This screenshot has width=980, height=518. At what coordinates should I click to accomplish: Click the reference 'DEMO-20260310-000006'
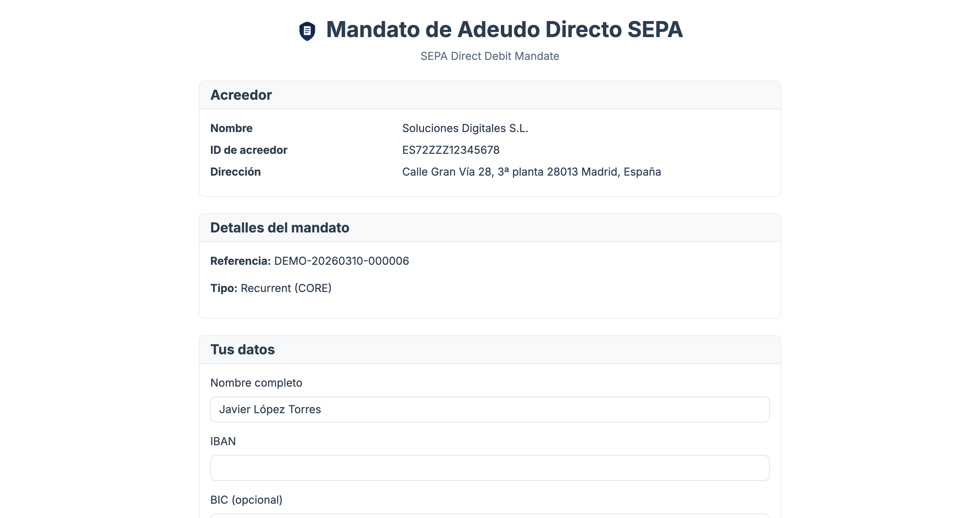(x=341, y=261)
